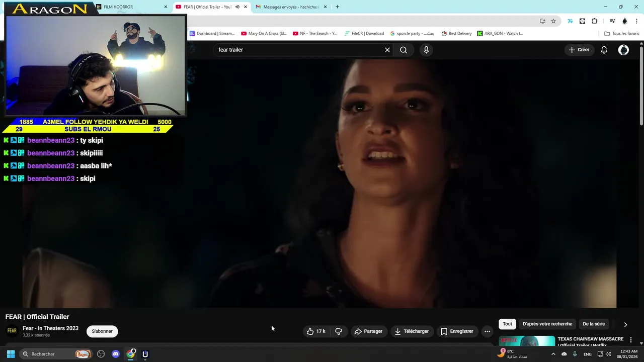This screenshot has height=362, width=644.
Task: Click the taskbar Rechercher search box
Action: (x=56, y=354)
